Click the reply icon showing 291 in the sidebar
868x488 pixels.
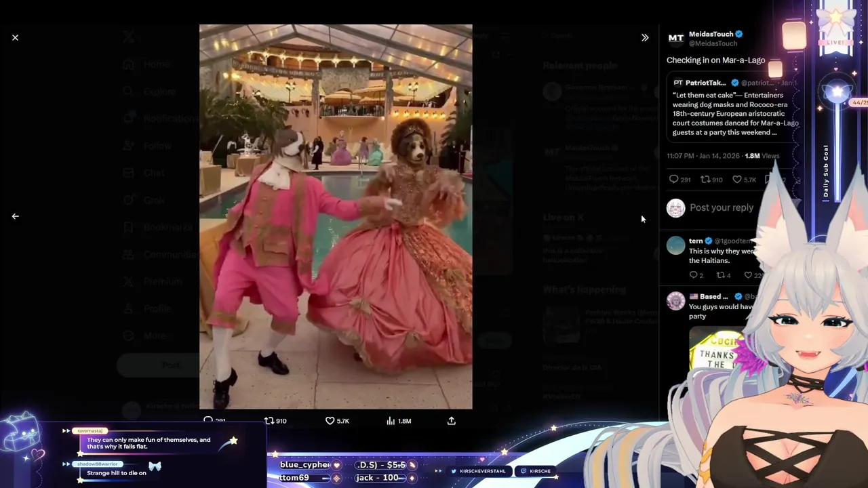pos(679,180)
